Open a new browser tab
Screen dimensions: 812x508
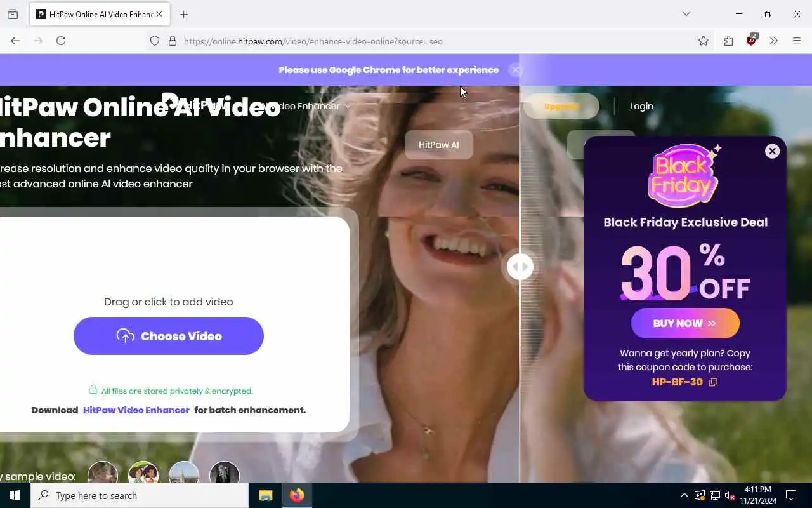[184, 14]
